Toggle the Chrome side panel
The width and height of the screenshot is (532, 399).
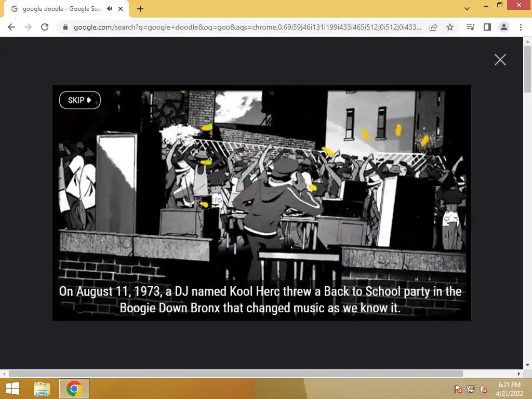pos(487,27)
